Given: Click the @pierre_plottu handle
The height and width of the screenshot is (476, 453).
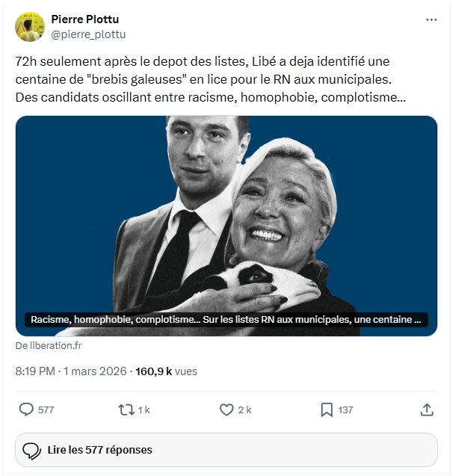Looking at the screenshot, I should tap(88, 34).
